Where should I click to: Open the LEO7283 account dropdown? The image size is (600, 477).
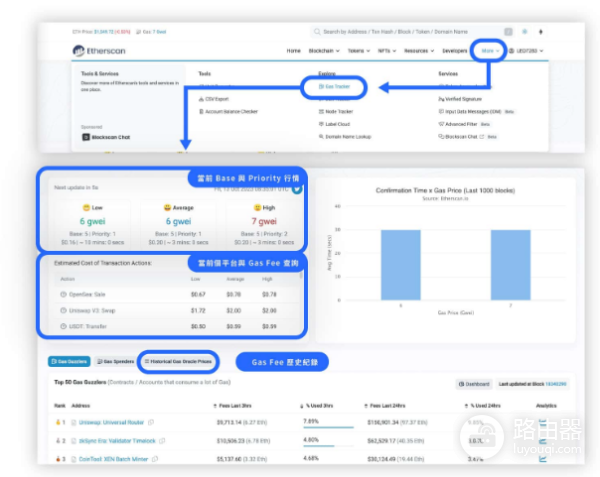(x=526, y=51)
